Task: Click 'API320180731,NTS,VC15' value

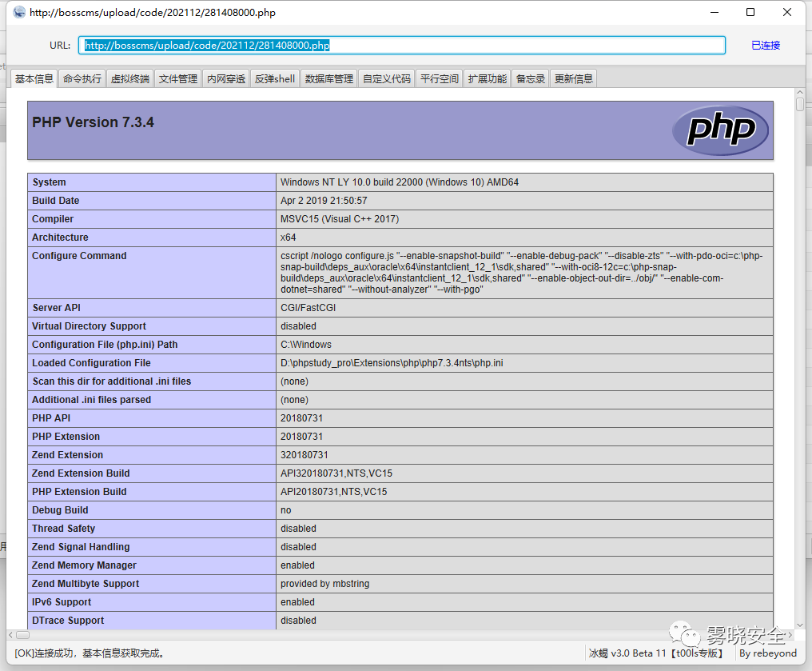Action: tap(336, 473)
